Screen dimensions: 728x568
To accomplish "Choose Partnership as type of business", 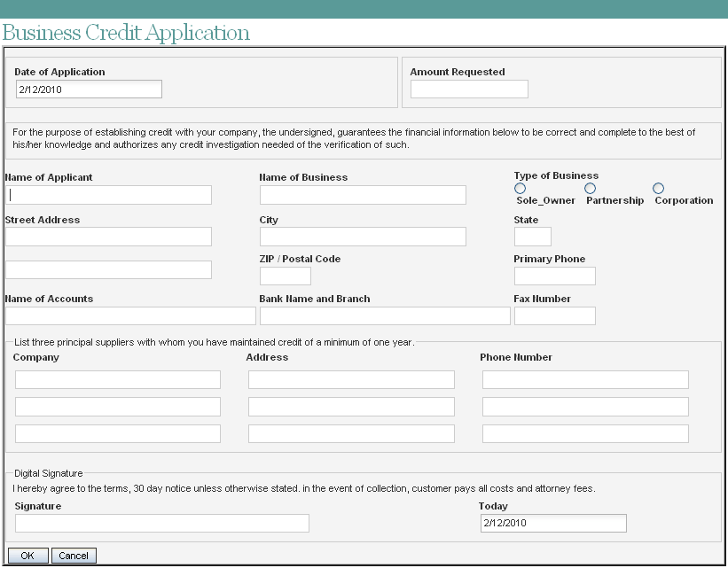I will tap(591, 189).
